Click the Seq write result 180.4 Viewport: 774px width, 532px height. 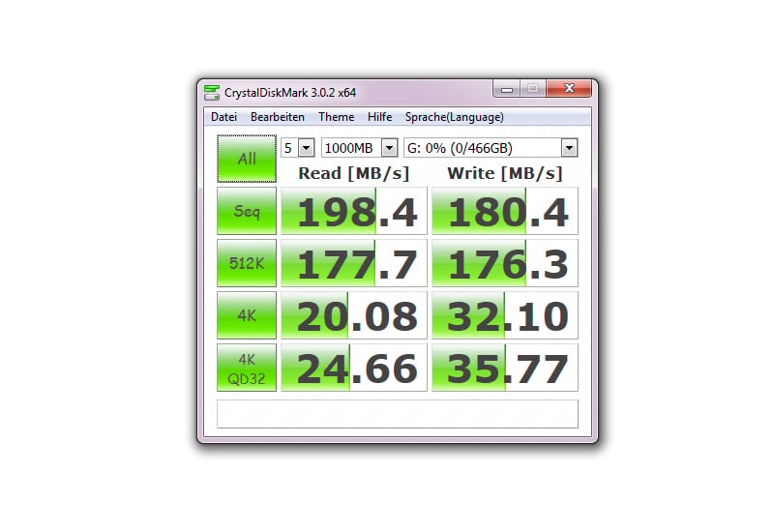point(505,211)
